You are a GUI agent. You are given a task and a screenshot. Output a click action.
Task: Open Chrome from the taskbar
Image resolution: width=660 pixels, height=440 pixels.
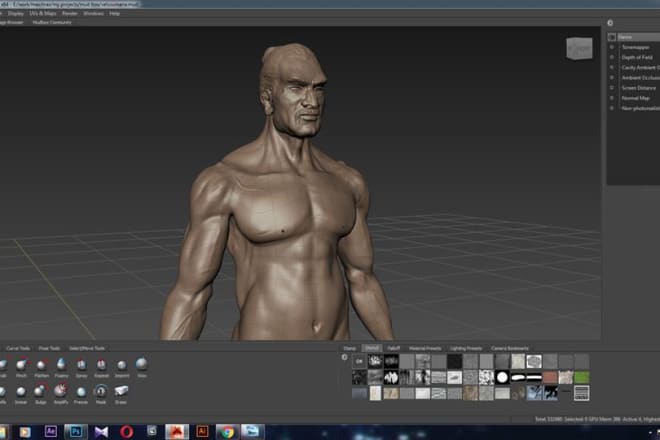tap(228, 432)
